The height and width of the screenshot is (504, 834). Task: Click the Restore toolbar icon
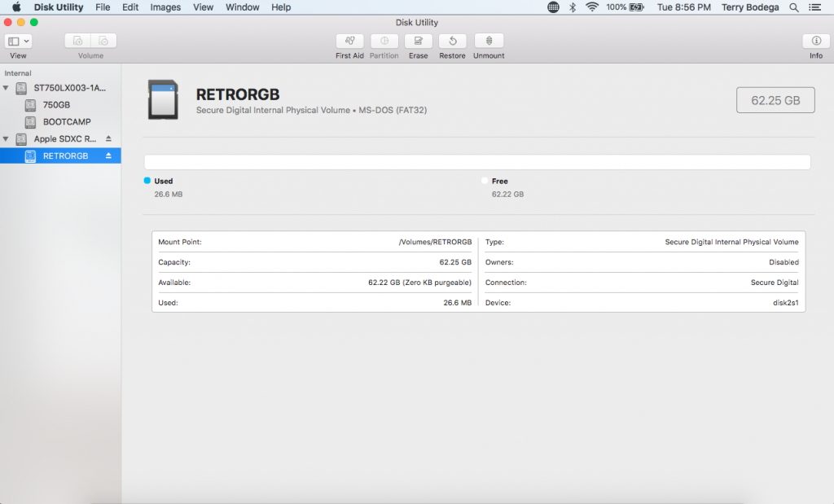452,41
